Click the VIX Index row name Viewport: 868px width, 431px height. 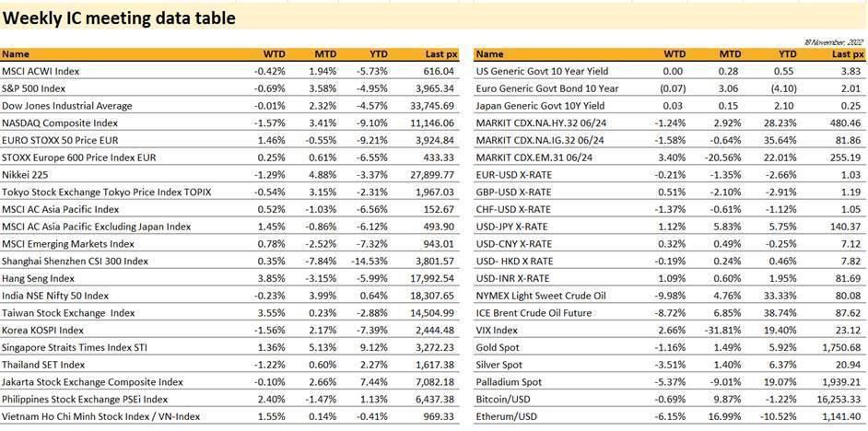click(x=499, y=330)
